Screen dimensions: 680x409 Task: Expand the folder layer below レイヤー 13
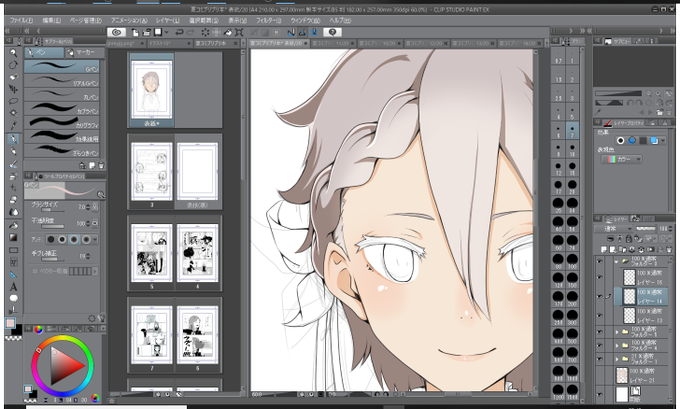click(x=616, y=332)
